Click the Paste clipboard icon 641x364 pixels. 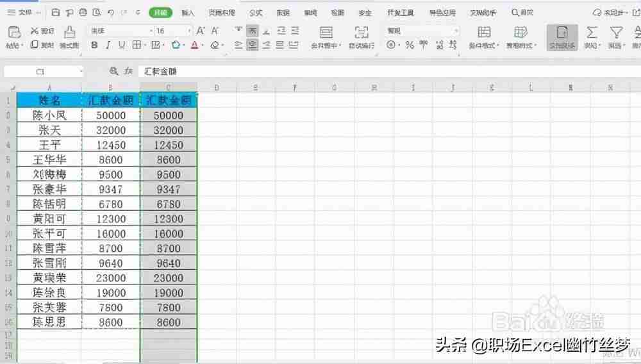(x=14, y=32)
